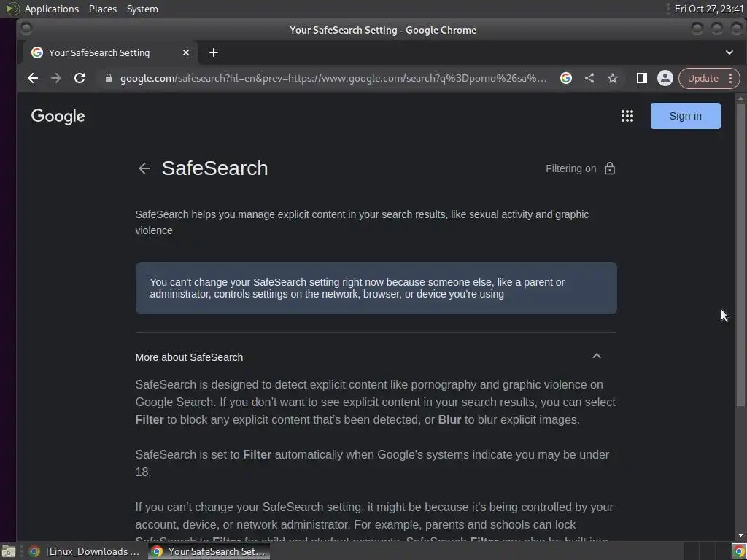This screenshot has height=560, width=747.
Task: Collapse the More about SafeSearch section
Action: tap(597, 356)
